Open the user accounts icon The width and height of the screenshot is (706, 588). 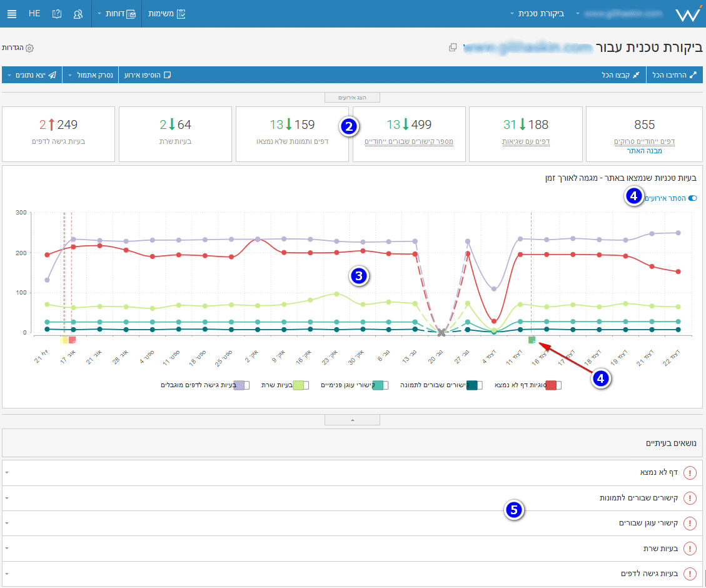click(78, 14)
